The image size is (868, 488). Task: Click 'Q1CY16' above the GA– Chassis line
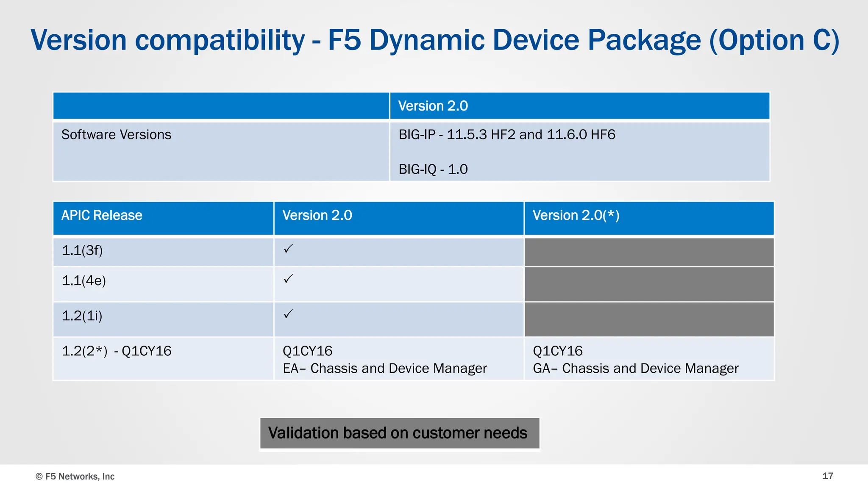point(558,351)
